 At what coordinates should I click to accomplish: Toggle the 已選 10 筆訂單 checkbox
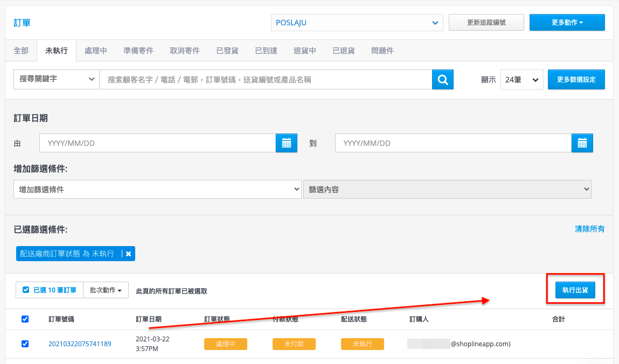(26, 290)
